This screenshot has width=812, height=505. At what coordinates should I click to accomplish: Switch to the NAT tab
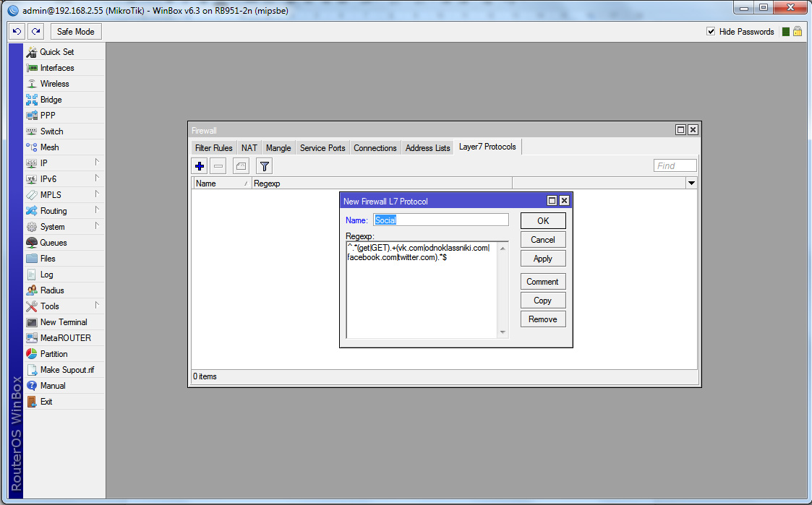tap(249, 148)
